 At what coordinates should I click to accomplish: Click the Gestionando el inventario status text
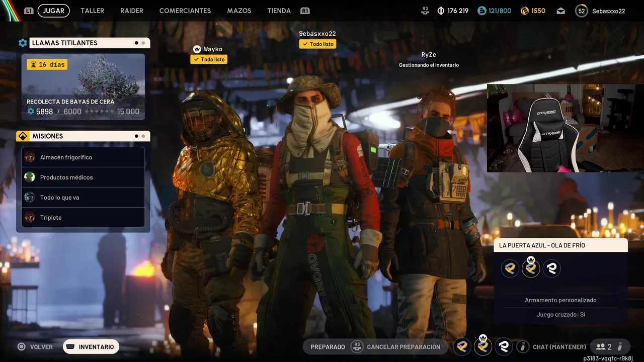tap(429, 65)
